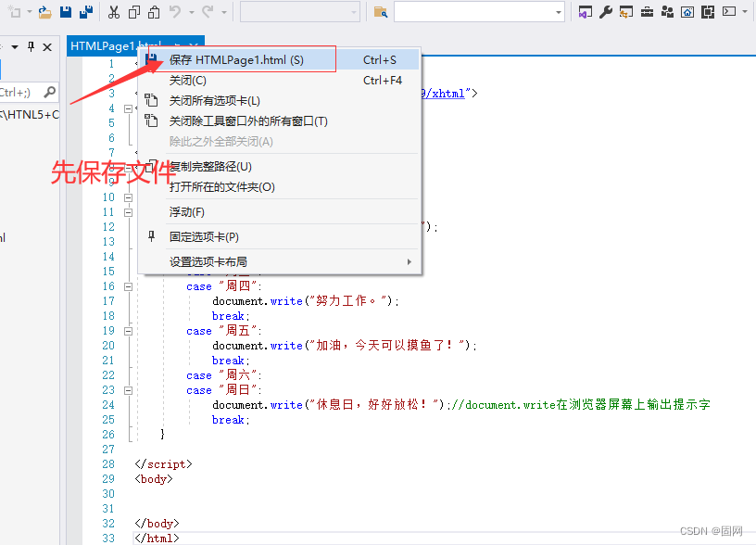The image size is (756, 545).
Task: Click the <body> tag on line 29
Action: [154, 479]
